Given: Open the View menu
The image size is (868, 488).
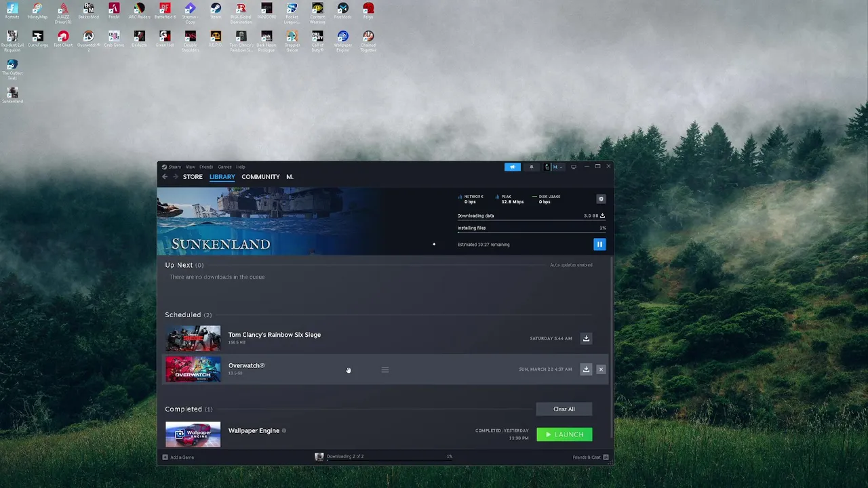Looking at the screenshot, I should pos(191,167).
